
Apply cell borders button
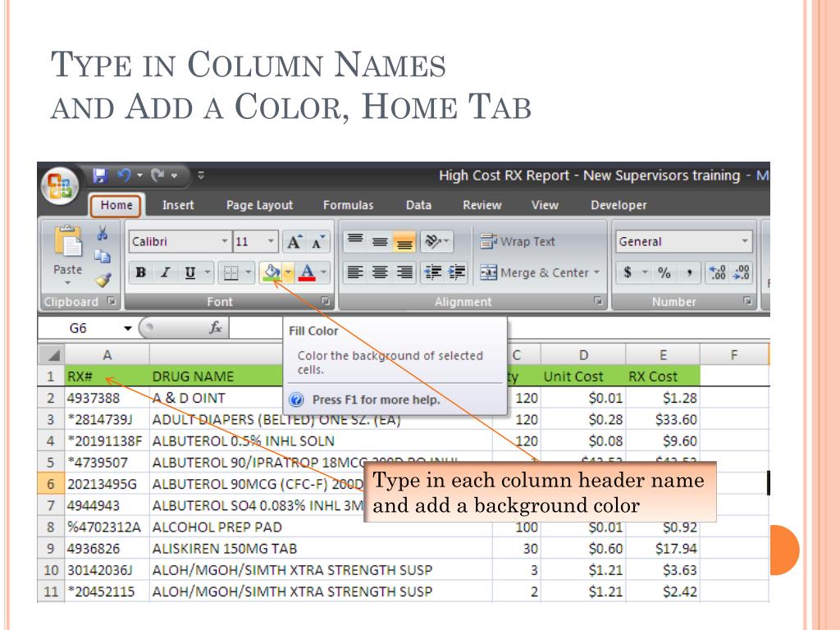[x=231, y=272]
